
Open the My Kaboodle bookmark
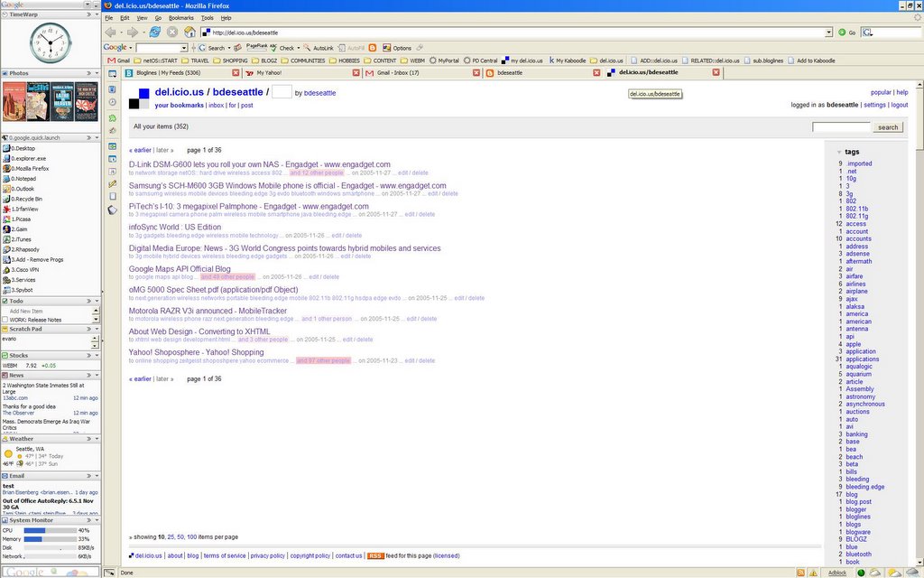point(568,61)
